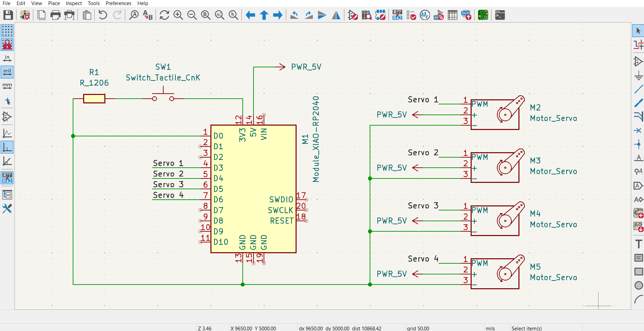The width and height of the screenshot is (644, 331).
Task: Switch units to mils
Action: click(x=7, y=72)
